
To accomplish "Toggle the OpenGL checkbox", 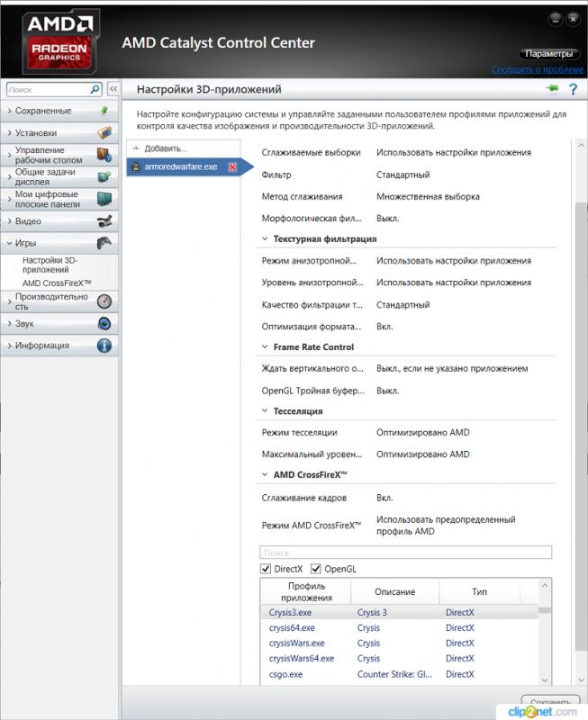I will (316, 569).
